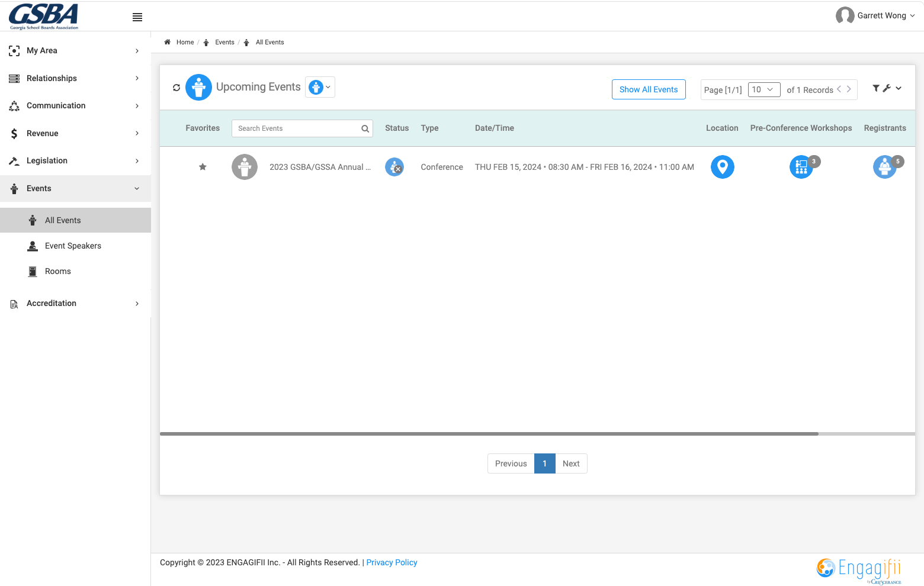The image size is (924, 586).
Task: Focus the Search Events input field
Action: (x=302, y=128)
